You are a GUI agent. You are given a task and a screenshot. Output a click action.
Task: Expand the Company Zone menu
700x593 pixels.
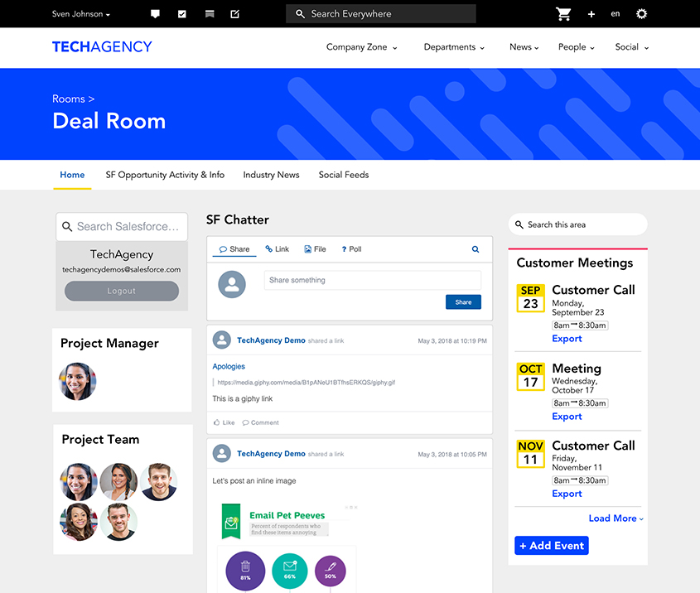(x=362, y=47)
